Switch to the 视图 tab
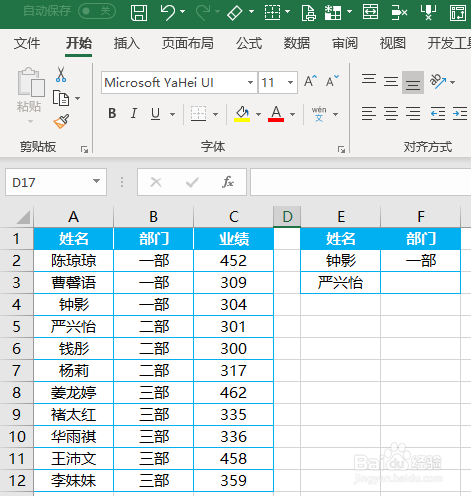The height and width of the screenshot is (496, 471). pos(393,43)
